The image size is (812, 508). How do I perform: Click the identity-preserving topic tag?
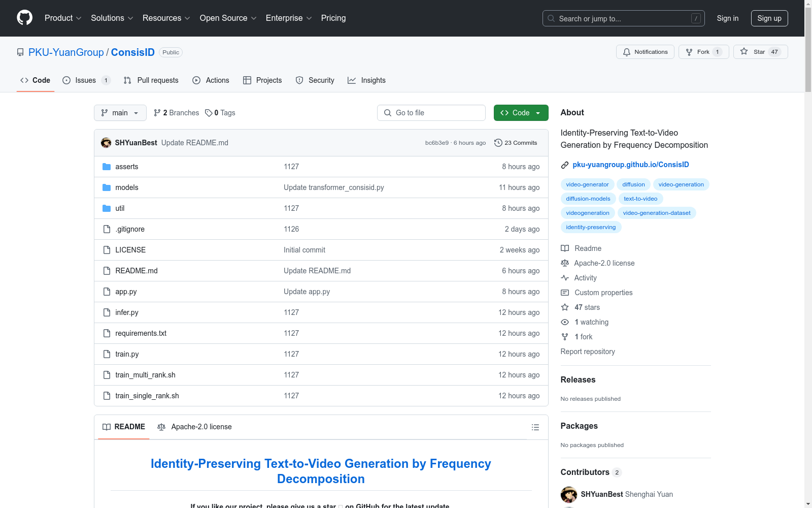pos(591,227)
